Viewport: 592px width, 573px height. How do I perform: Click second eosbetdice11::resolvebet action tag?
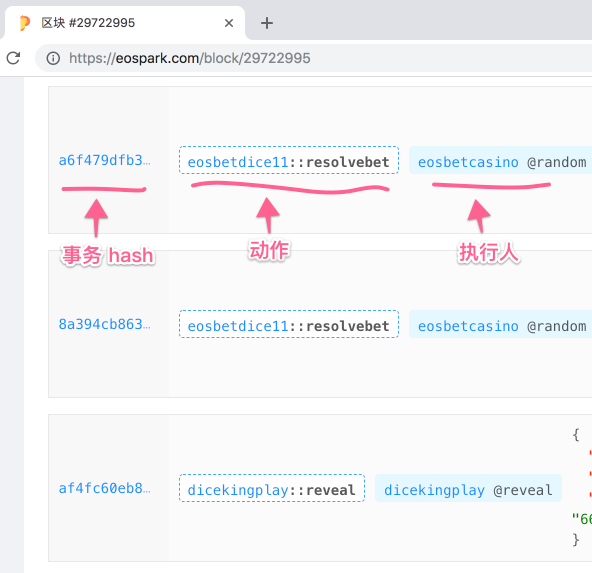[289, 324]
